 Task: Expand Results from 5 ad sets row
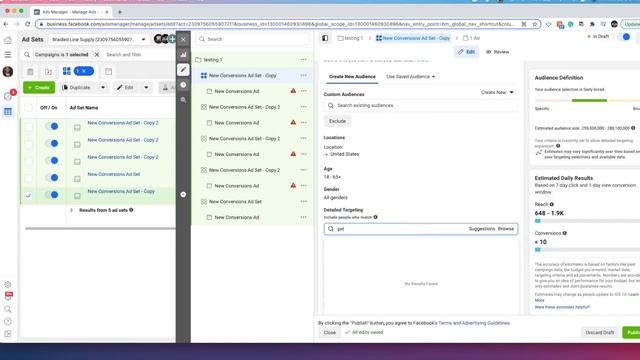tap(71, 210)
